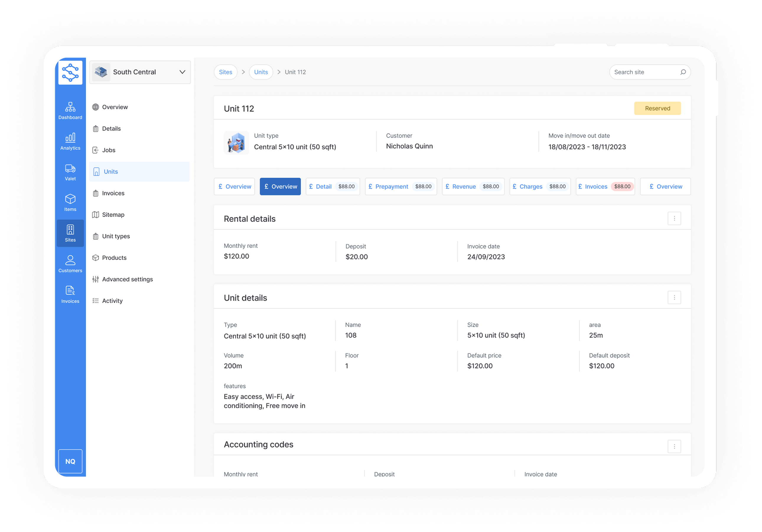The image size is (762, 532).
Task: Switch to the Prepayment tab
Action: (x=400, y=186)
